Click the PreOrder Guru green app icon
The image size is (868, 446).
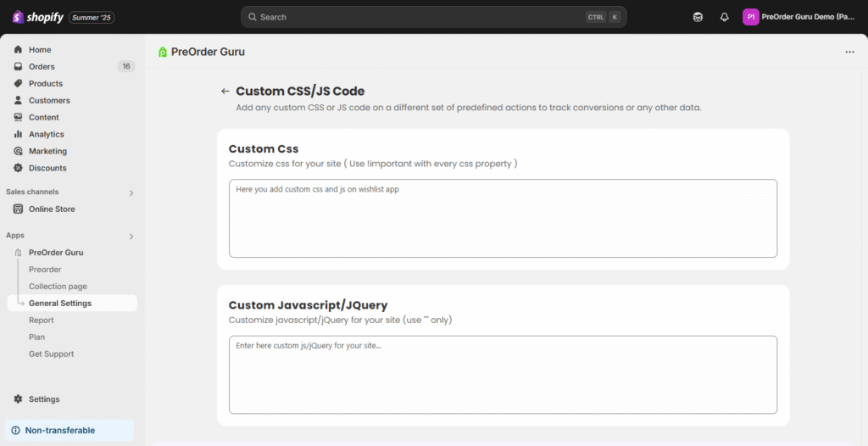pos(163,52)
